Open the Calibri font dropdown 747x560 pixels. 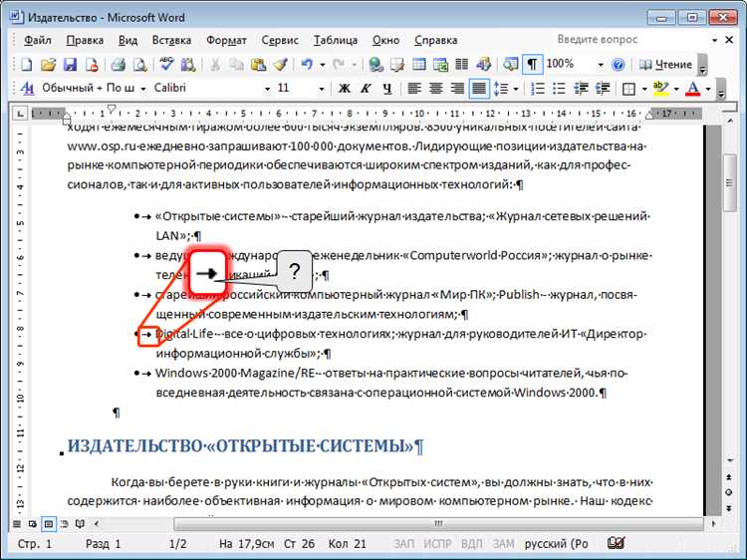pos(267,89)
